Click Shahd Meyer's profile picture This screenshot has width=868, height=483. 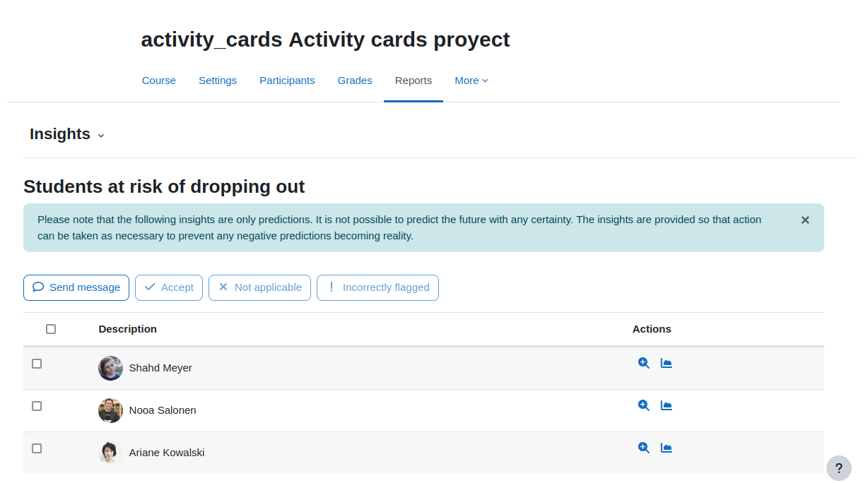point(110,368)
